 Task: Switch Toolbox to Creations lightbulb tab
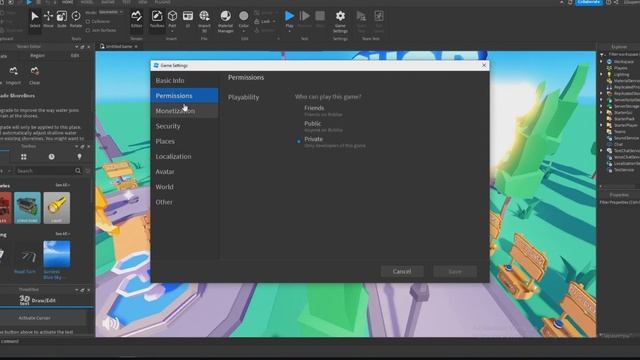pos(79,157)
